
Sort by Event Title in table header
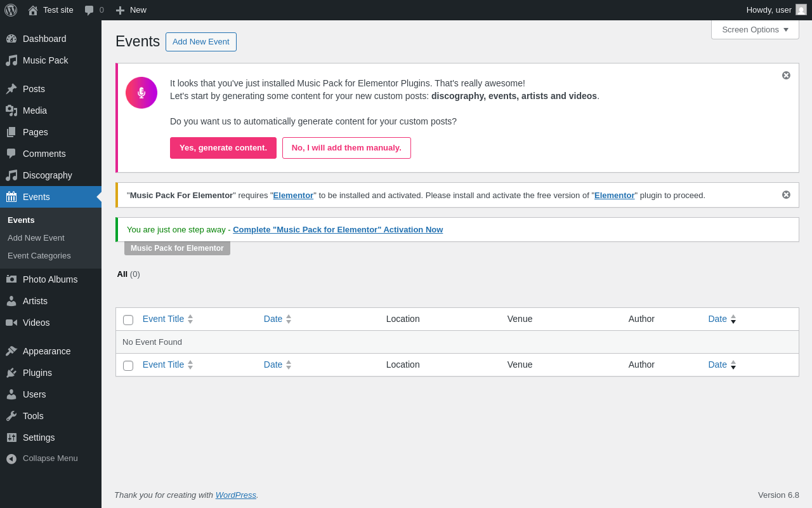click(167, 319)
